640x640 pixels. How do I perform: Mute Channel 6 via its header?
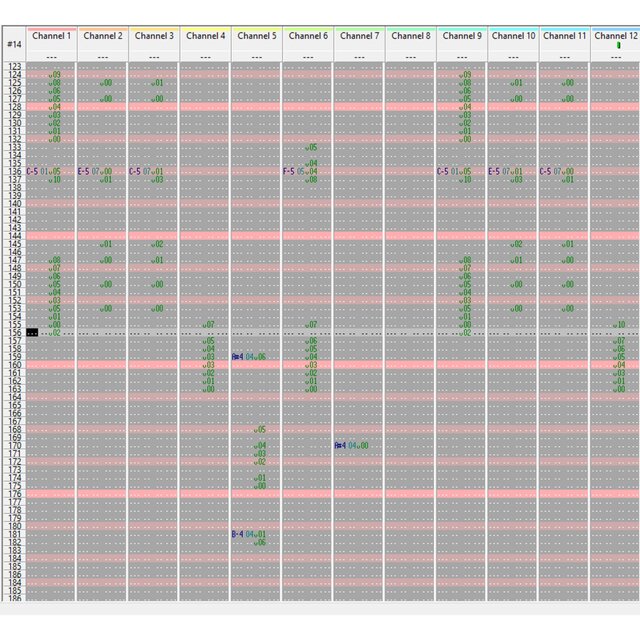click(308, 36)
